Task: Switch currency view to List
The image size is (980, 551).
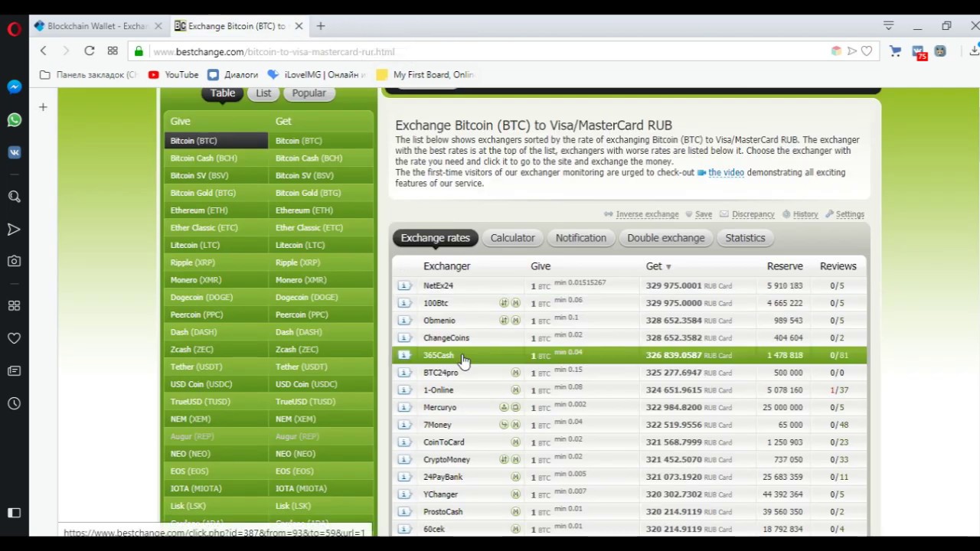Action: pyautogui.click(x=263, y=93)
